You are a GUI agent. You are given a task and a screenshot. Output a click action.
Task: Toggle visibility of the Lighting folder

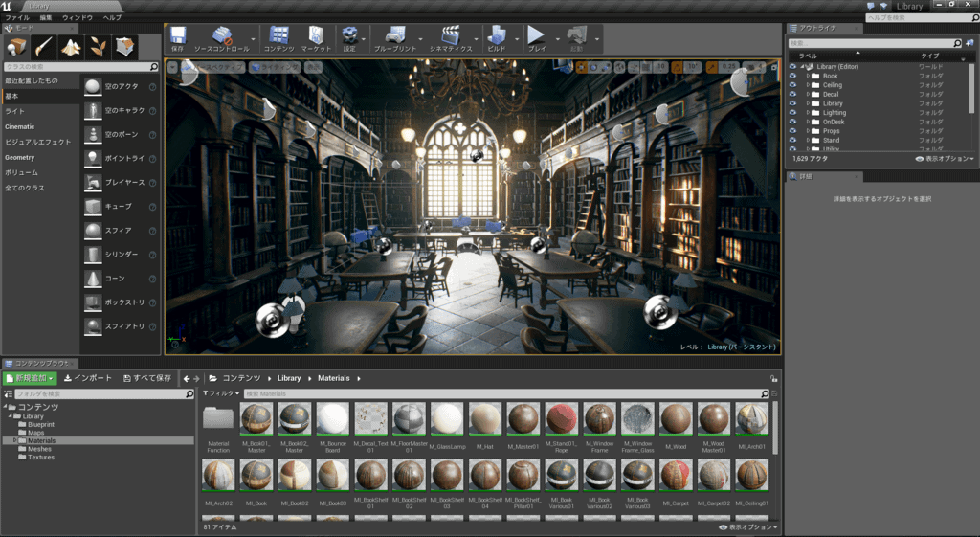coord(793,113)
